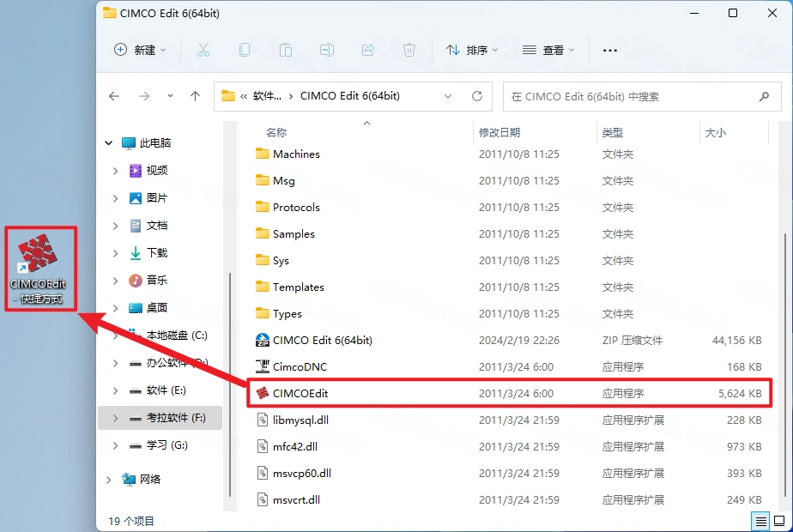Click the breadcrumb 软件... segment
Viewport: 793px width, 532px height.
pos(267,95)
